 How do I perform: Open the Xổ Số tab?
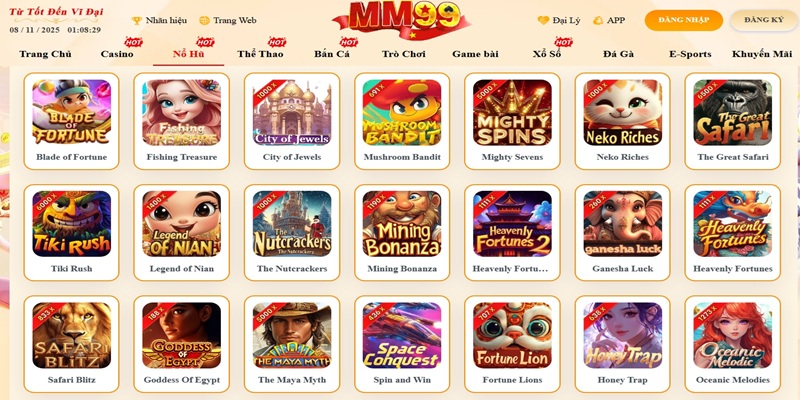pyautogui.click(x=547, y=54)
